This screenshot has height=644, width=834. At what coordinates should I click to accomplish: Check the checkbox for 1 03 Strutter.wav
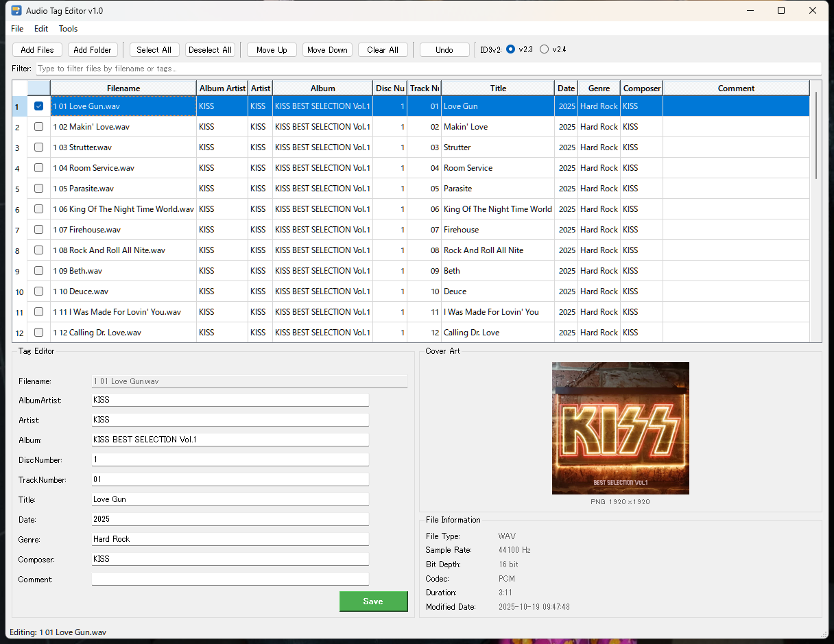tap(39, 147)
